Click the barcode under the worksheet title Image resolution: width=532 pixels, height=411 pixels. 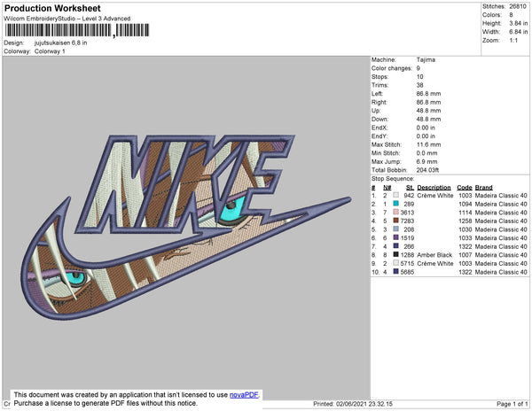click(77, 30)
